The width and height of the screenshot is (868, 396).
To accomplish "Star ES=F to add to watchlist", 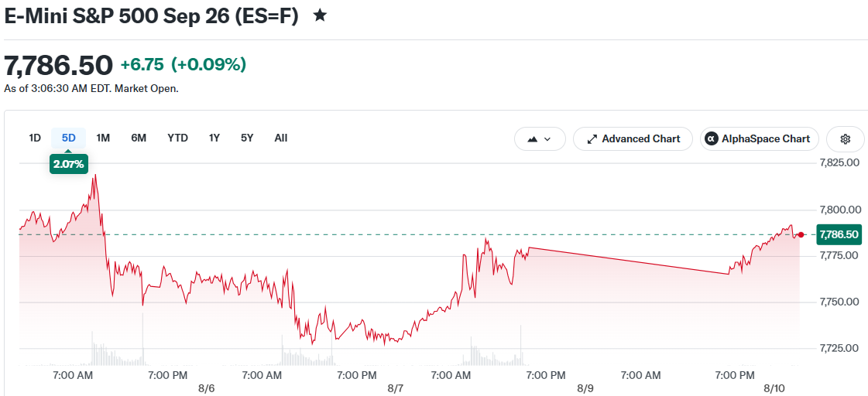I will pos(320,15).
